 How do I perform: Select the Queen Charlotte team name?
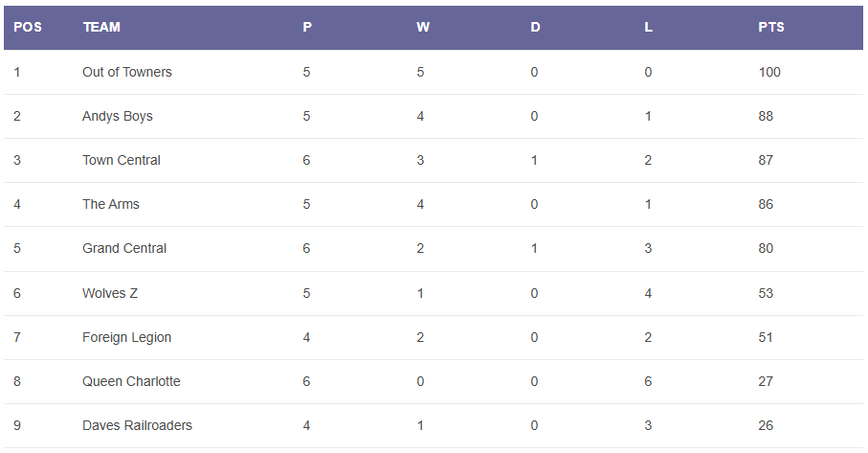point(131,381)
